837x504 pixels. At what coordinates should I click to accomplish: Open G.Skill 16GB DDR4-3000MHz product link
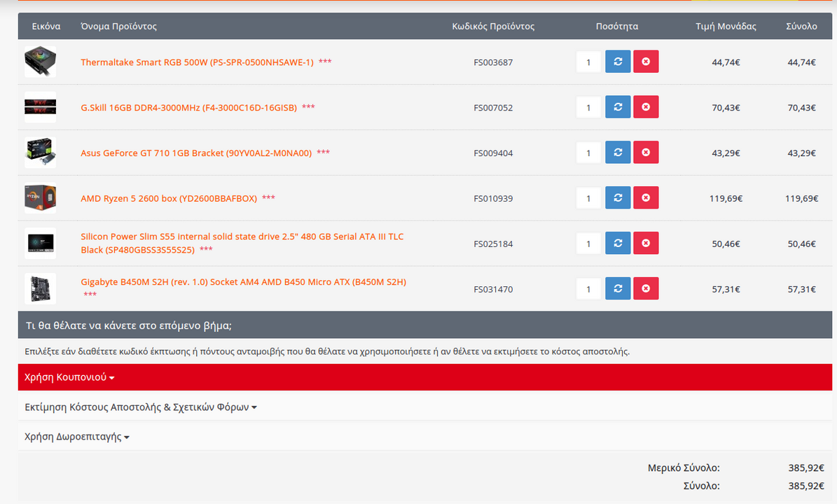[188, 108]
